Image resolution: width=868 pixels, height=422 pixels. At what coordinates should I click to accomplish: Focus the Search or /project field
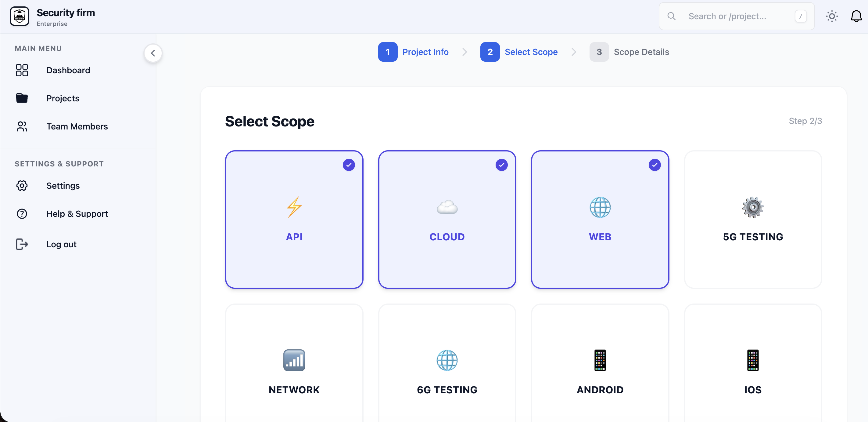click(737, 16)
